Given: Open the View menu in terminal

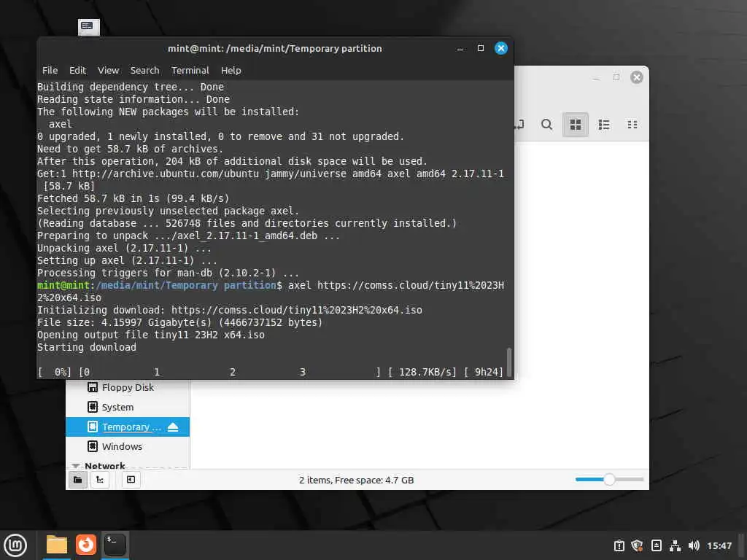Looking at the screenshot, I should [x=108, y=71].
